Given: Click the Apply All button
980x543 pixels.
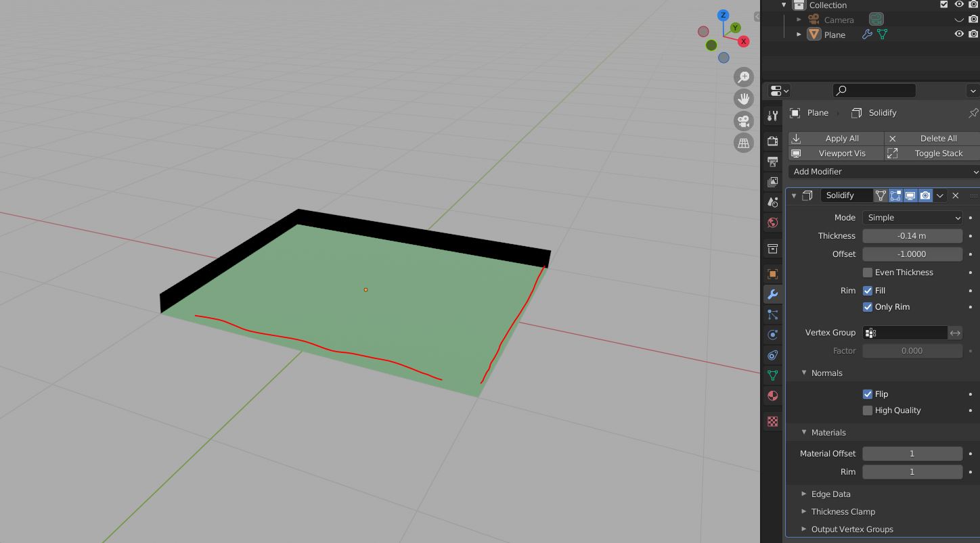Looking at the screenshot, I should (836, 139).
